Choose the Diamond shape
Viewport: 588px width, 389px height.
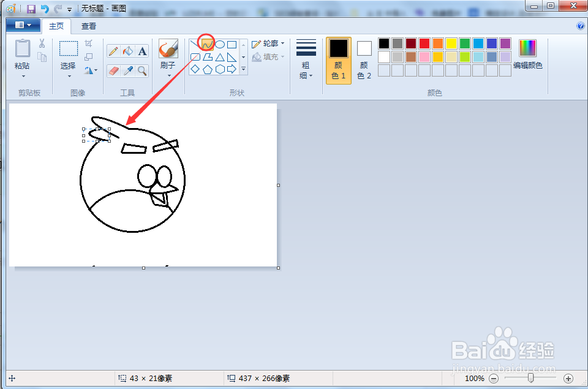195,69
